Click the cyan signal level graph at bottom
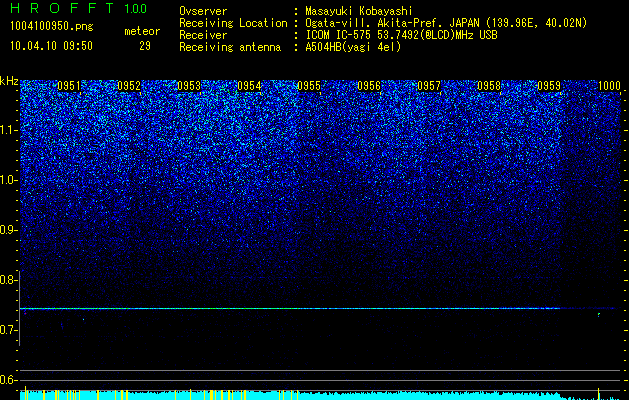This screenshot has width=629, height=400. tap(320, 395)
